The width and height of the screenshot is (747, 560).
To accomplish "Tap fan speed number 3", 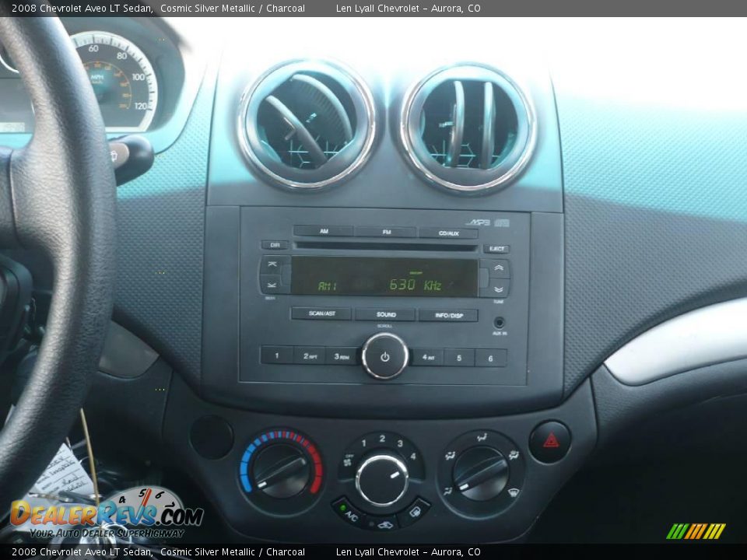I will coord(400,443).
